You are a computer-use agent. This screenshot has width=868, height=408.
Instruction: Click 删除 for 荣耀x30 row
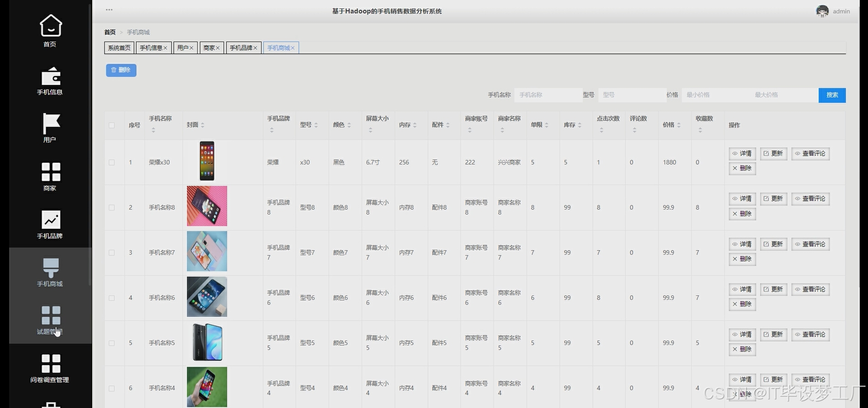pyautogui.click(x=742, y=168)
